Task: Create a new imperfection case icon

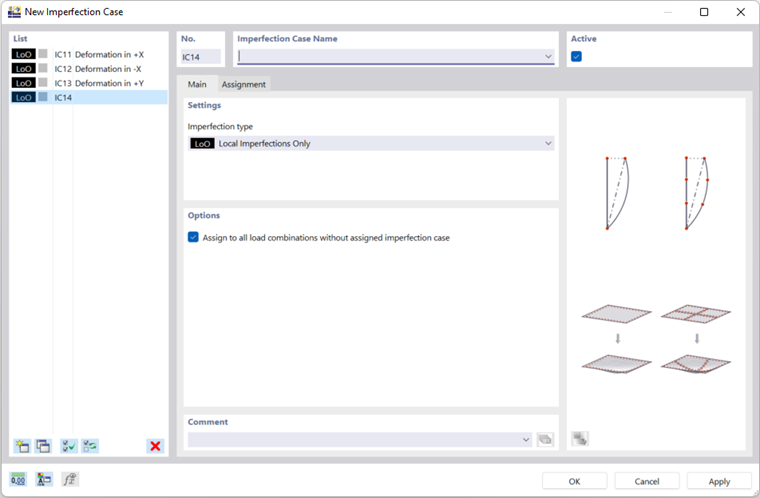Action: [22, 446]
